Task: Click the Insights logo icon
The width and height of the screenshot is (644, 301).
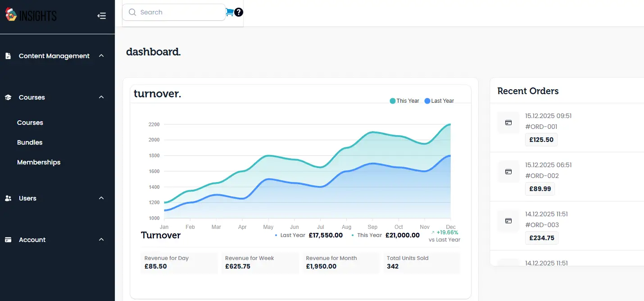Action: pyautogui.click(x=11, y=15)
